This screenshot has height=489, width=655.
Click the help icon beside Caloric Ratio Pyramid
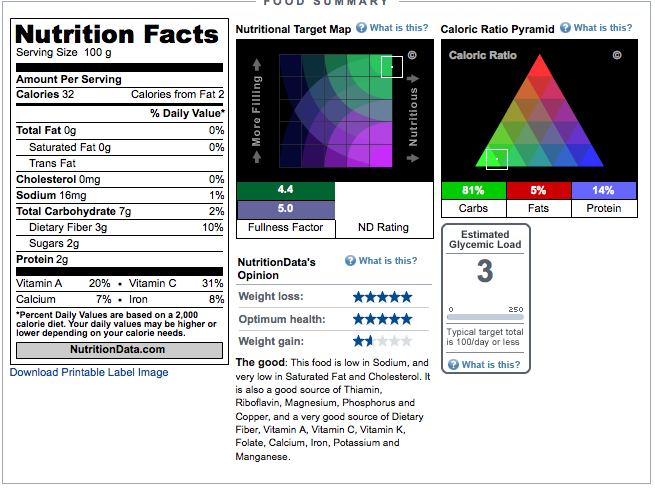click(x=565, y=28)
